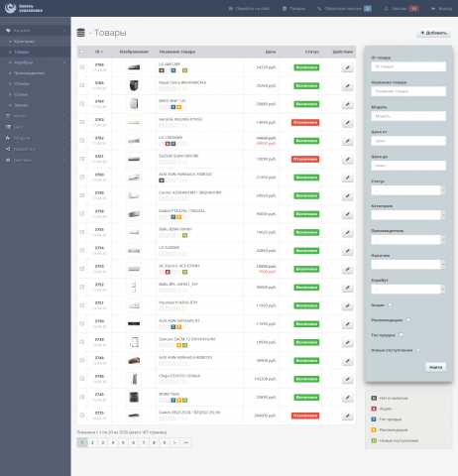Expand the Производитель filter dropdown
The width and height of the screenshot is (458, 476).
click(407, 240)
